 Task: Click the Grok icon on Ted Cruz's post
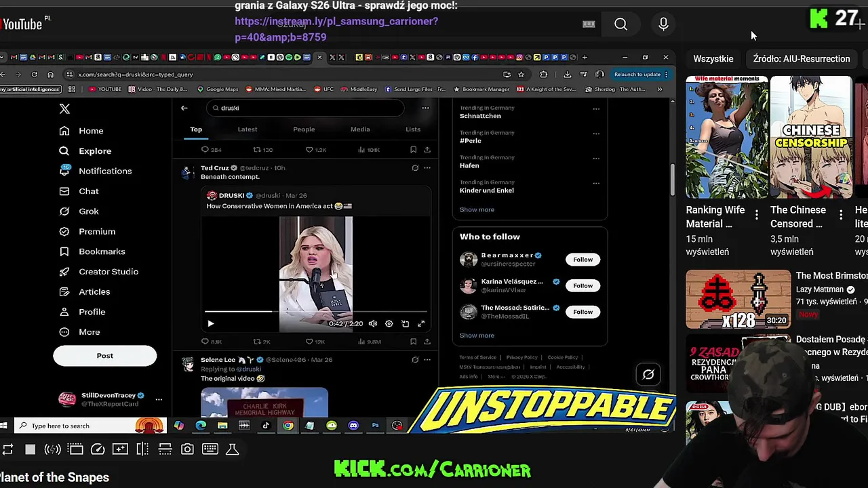click(x=415, y=168)
